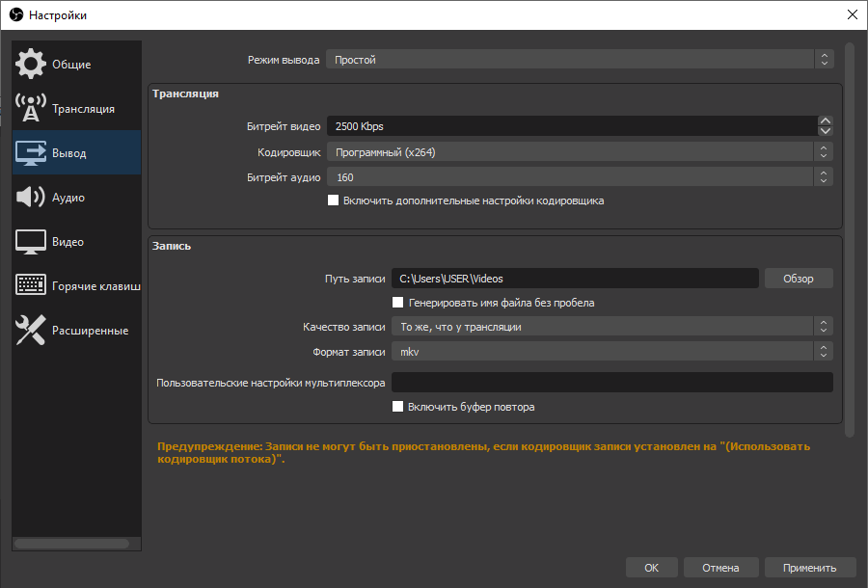Toggle Генерировать имя файла без пробела
This screenshot has width=868, height=588.
coord(398,303)
